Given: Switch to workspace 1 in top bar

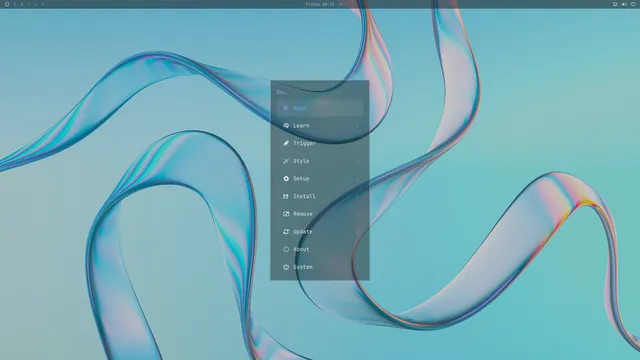Looking at the screenshot, I should tap(15, 4).
